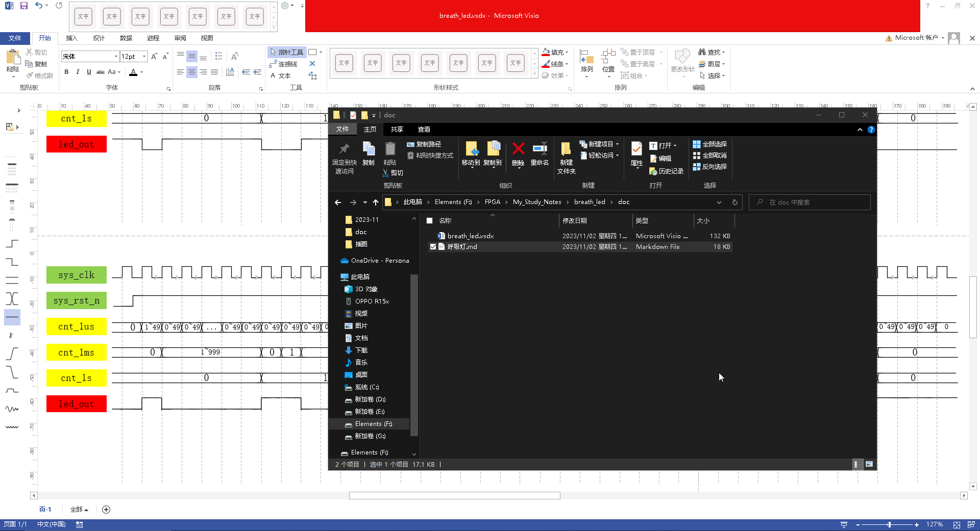Click Copy Path in Explorer ribbon

pyautogui.click(x=424, y=144)
